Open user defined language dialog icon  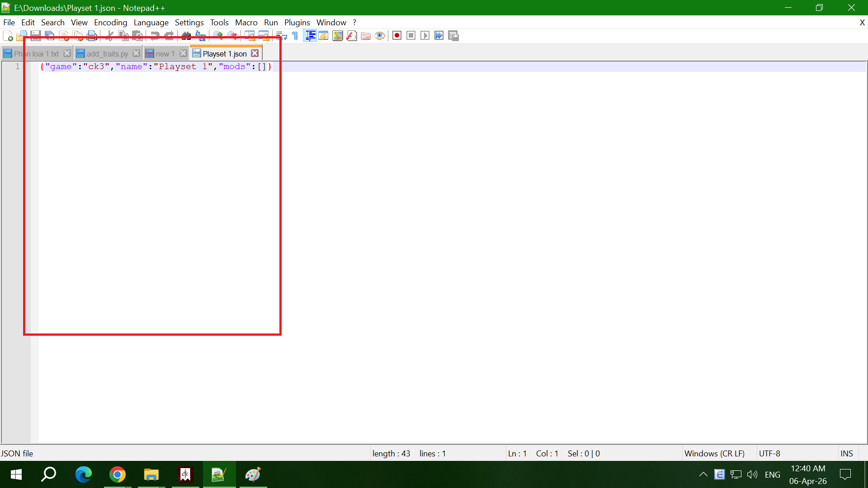(x=324, y=36)
